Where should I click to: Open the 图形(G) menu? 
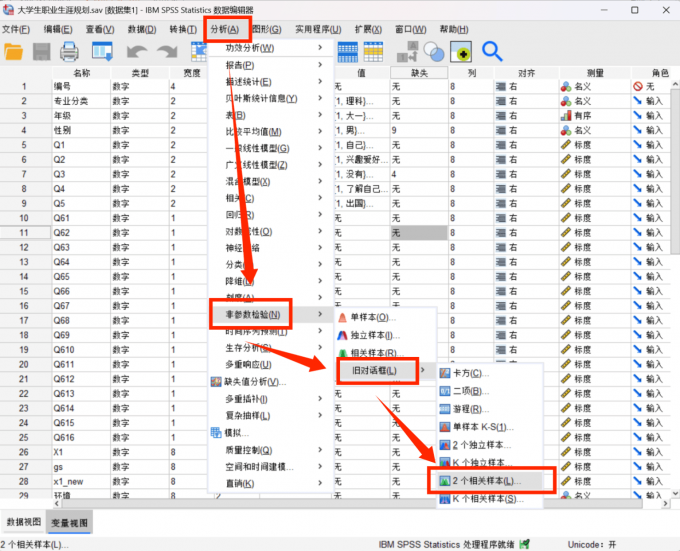(267, 29)
